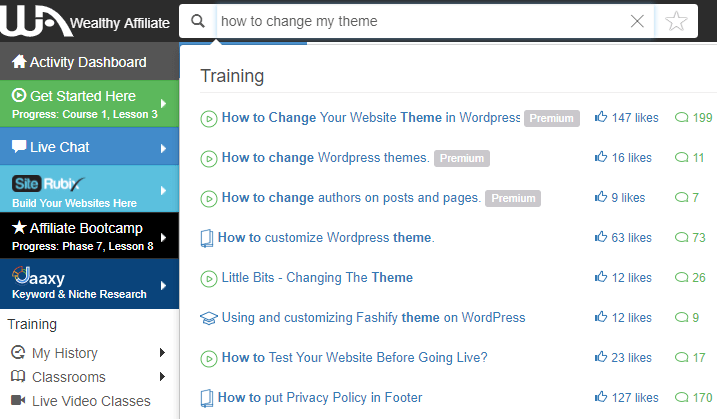Click the thumbs-up icon for 147 likes
The width and height of the screenshot is (717, 419).
tap(601, 117)
